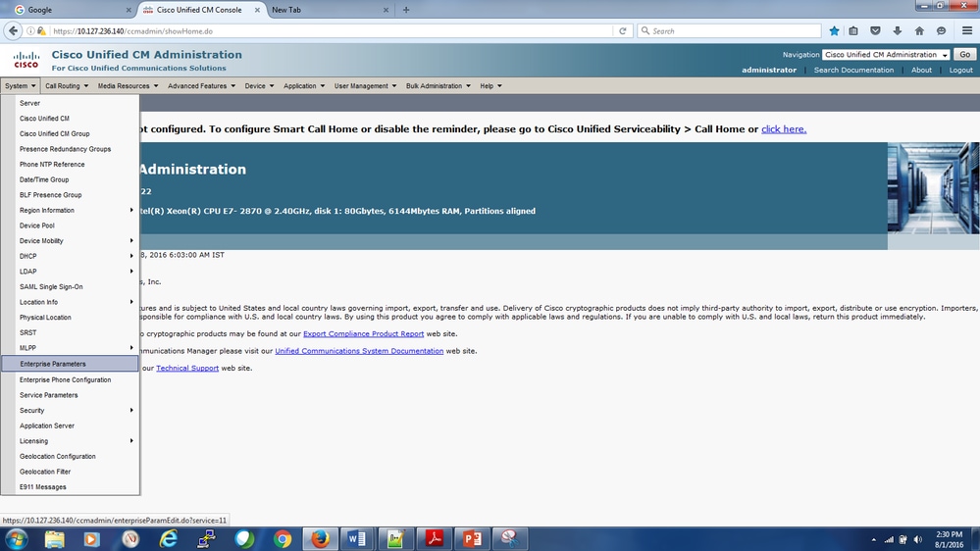Expand the Help menu
The image size is (980, 551).
[490, 86]
